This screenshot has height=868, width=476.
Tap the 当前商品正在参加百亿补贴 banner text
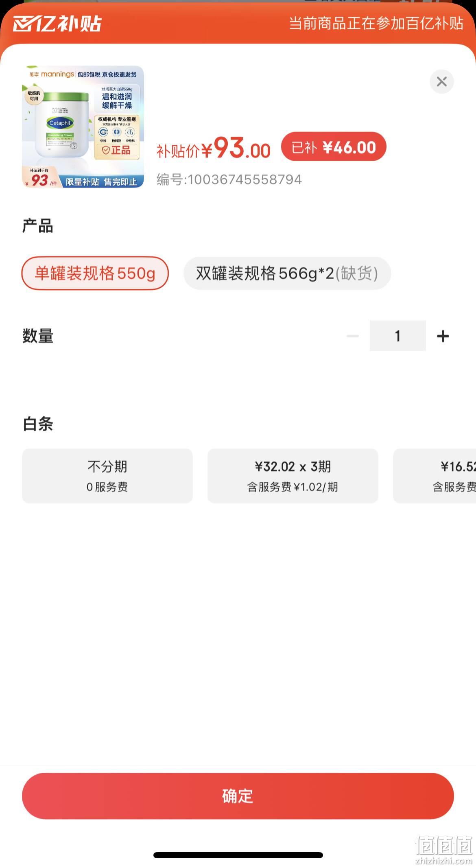click(376, 24)
